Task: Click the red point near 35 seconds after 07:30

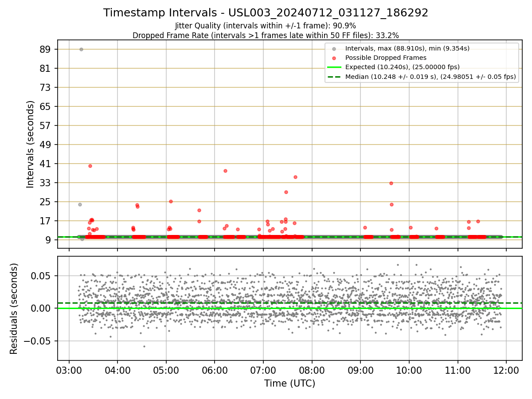Action: pyautogui.click(x=295, y=177)
